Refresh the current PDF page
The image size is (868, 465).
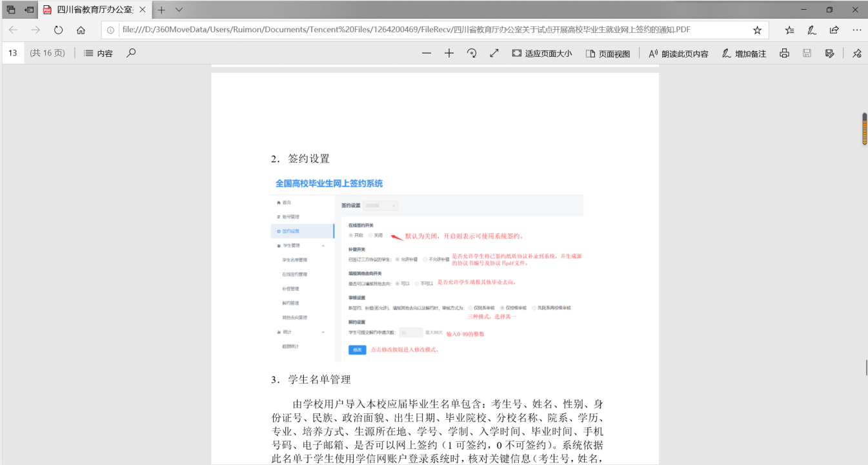click(x=58, y=30)
